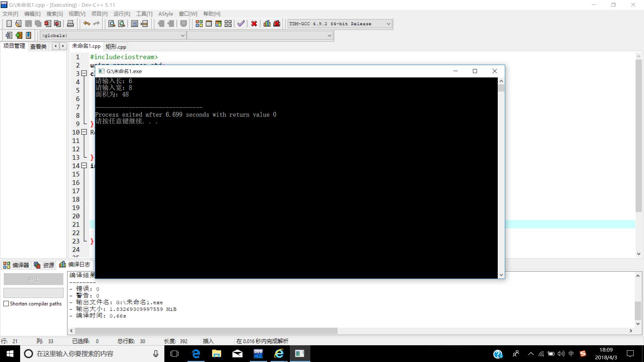Click the right tab scroll arrow in sidebar

[x=63, y=46]
